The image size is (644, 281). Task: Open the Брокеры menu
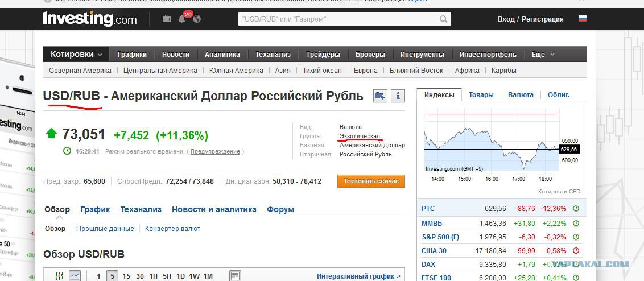(x=370, y=54)
